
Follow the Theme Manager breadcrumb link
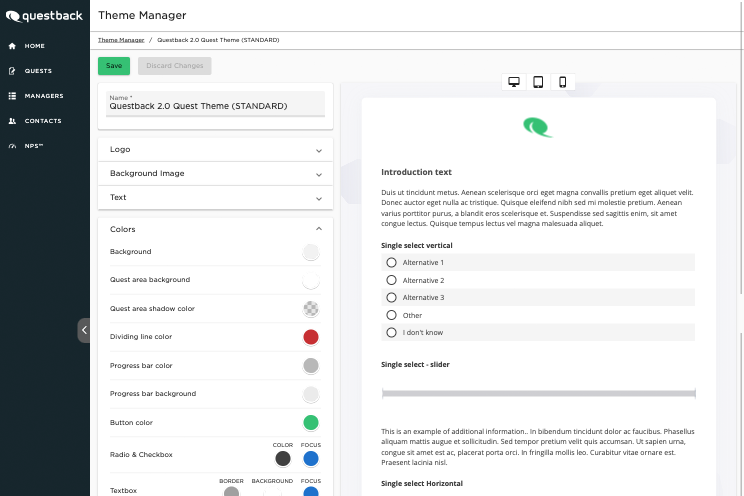[121, 40]
